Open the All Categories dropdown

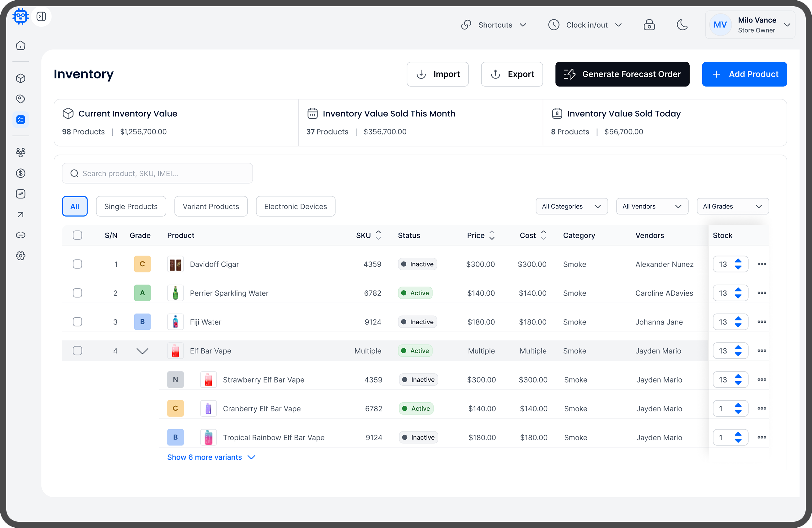tap(571, 206)
